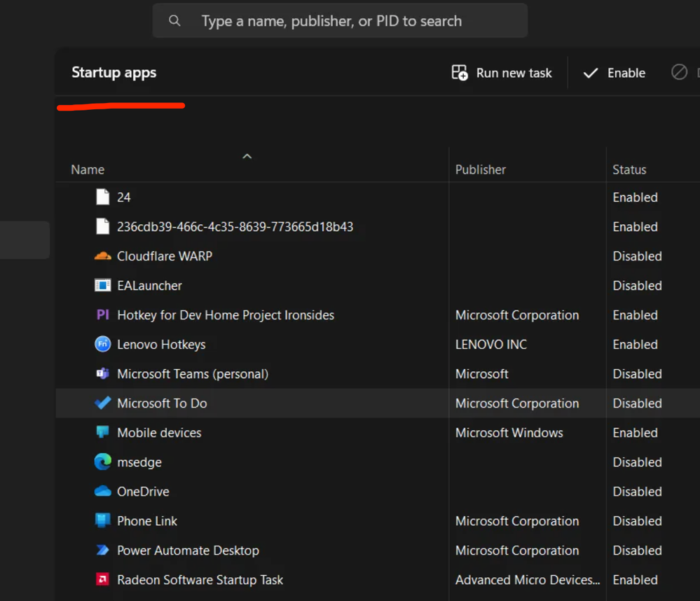The height and width of the screenshot is (601, 700).
Task: Click the msedge browser icon
Action: (102, 462)
